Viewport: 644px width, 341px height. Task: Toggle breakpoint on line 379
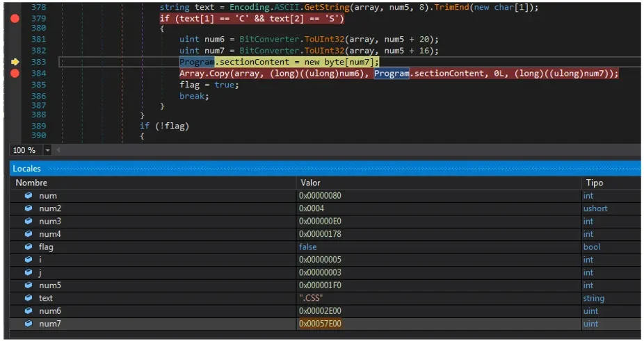point(15,19)
